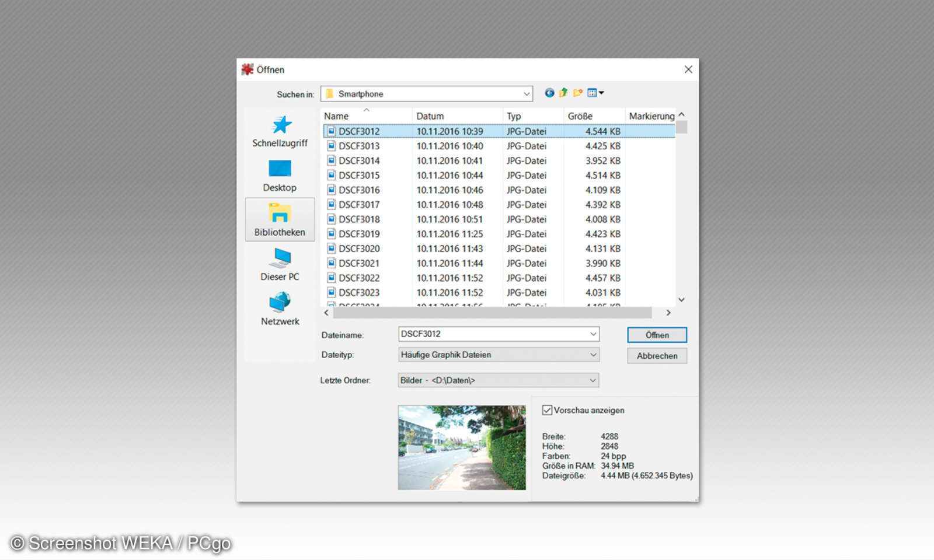Viewport: 934px width, 560px height.
Task: Click the back navigation arrow icon
Action: pos(549,93)
